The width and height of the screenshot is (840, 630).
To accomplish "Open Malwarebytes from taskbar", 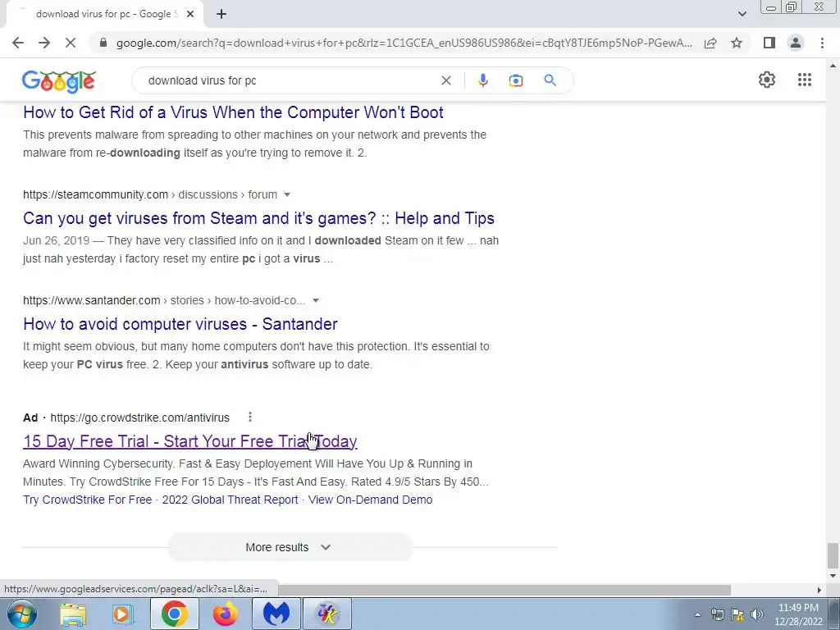I will point(276,614).
